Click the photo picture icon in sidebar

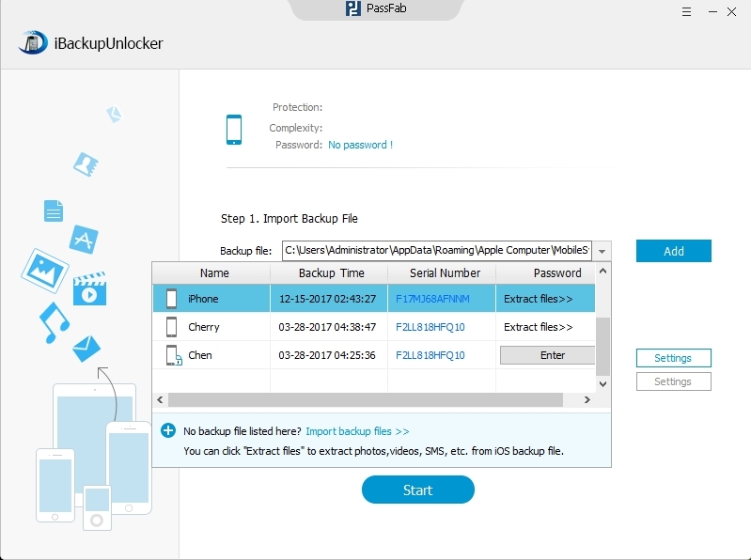tap(44, 271)
